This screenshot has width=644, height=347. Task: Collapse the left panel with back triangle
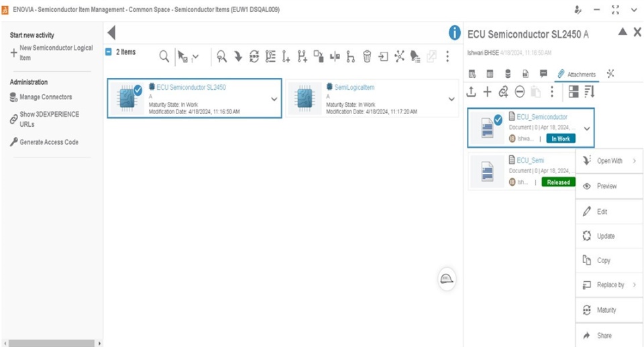click(x=112, y=32)
